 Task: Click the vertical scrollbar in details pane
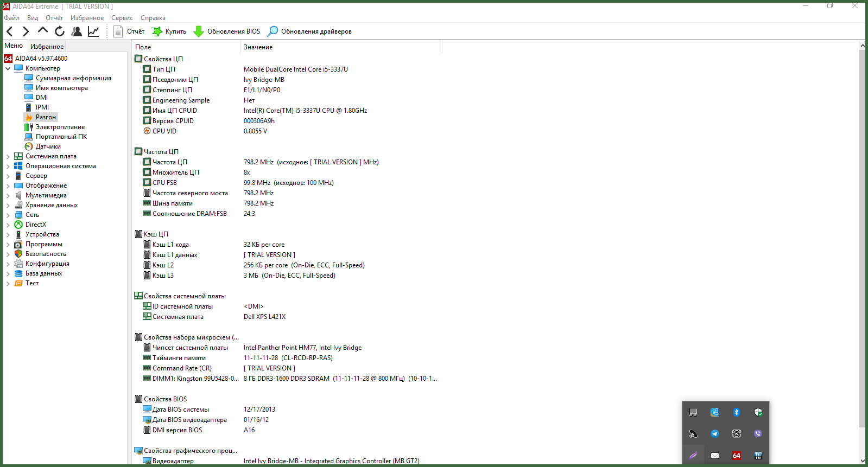[862, 239]
